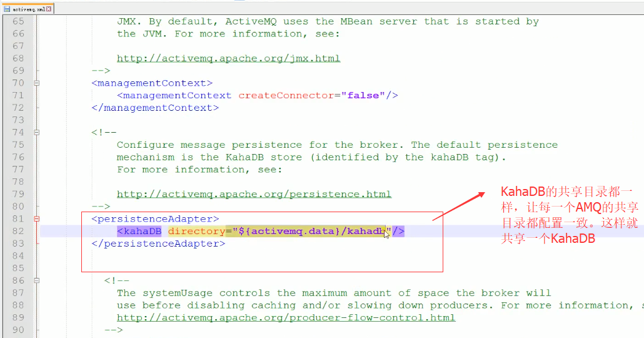Collapse the persistenceAdapter fold marker at line 81
644x338 pixels.
point(36,218)
